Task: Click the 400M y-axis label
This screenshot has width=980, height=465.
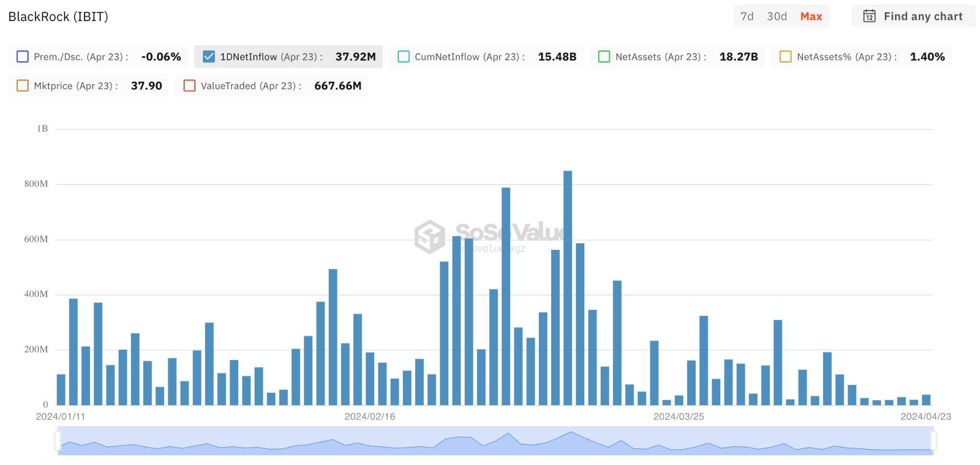Action: 36,294
